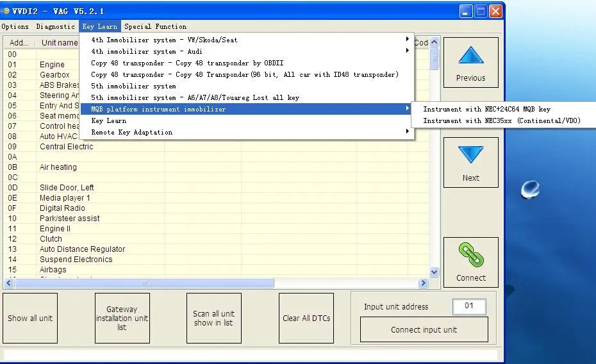The height and width of the screenshot is (364, 596).
Task: Choose Copy 48 Transponder 96 bit entry
Action: click(247, 74)
